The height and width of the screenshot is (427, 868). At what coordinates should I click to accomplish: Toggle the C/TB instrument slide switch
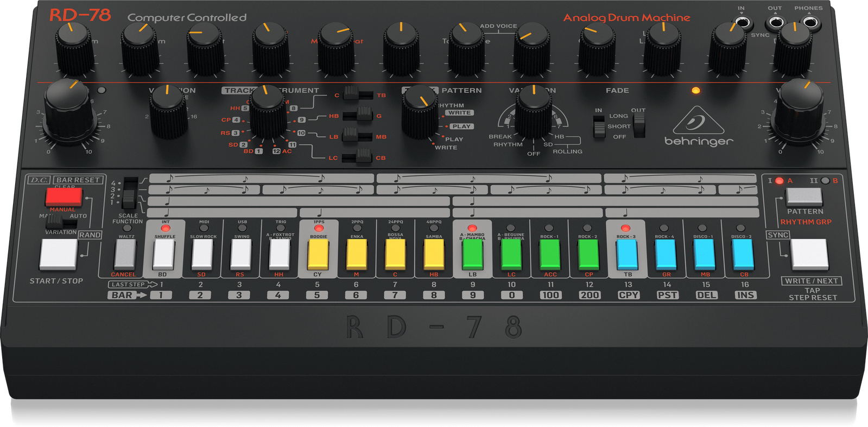(x=356, y=94)
